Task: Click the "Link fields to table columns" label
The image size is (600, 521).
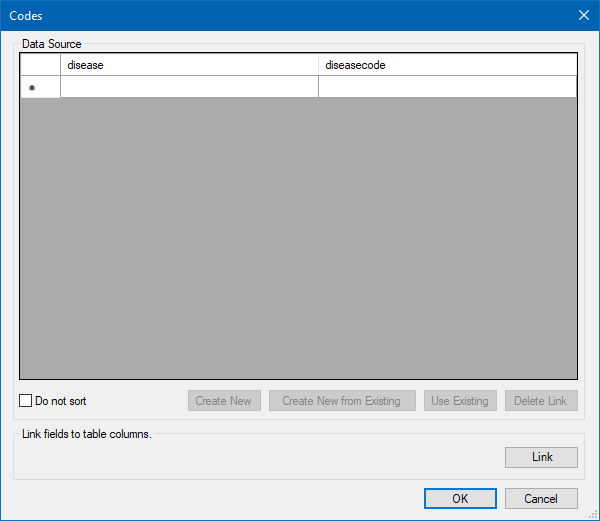Action: tap(86, 434)
